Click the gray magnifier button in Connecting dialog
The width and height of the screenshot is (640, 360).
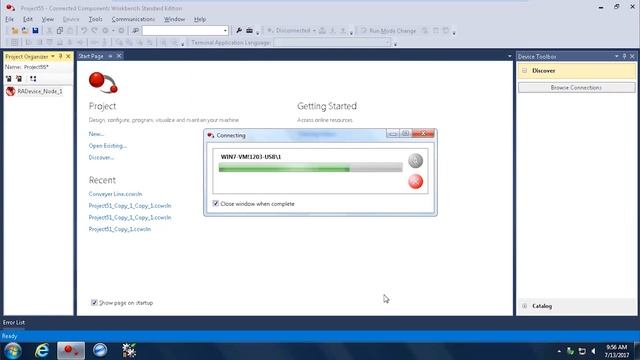point(416,160)
